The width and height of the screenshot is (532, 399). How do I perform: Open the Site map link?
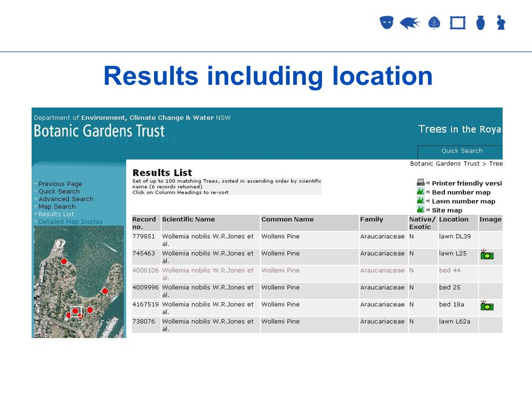447,210
